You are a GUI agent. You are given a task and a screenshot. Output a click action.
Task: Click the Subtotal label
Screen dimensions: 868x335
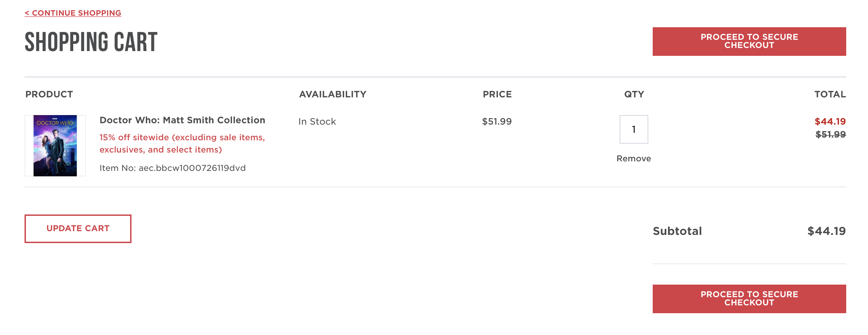point(677,231)
